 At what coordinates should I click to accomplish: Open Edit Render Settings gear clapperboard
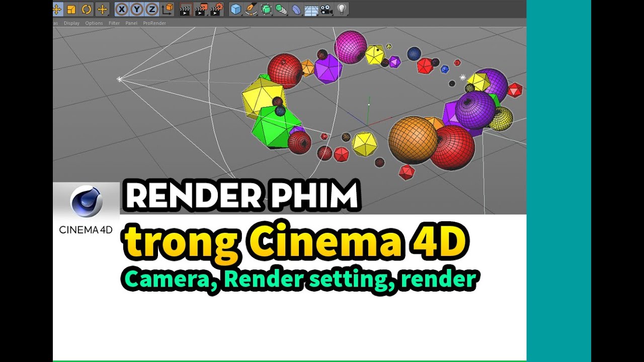click(x=217, y=9)
